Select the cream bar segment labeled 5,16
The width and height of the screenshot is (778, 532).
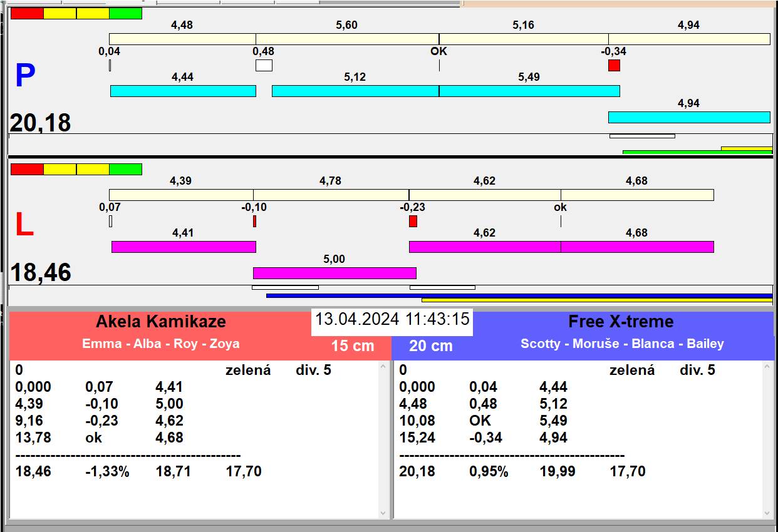pos(524,39)
